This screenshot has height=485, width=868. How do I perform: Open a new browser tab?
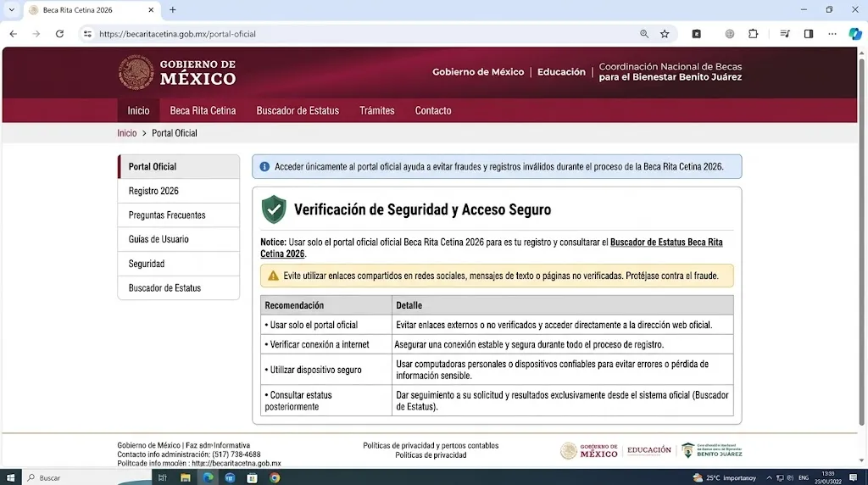tap(173, 10)
